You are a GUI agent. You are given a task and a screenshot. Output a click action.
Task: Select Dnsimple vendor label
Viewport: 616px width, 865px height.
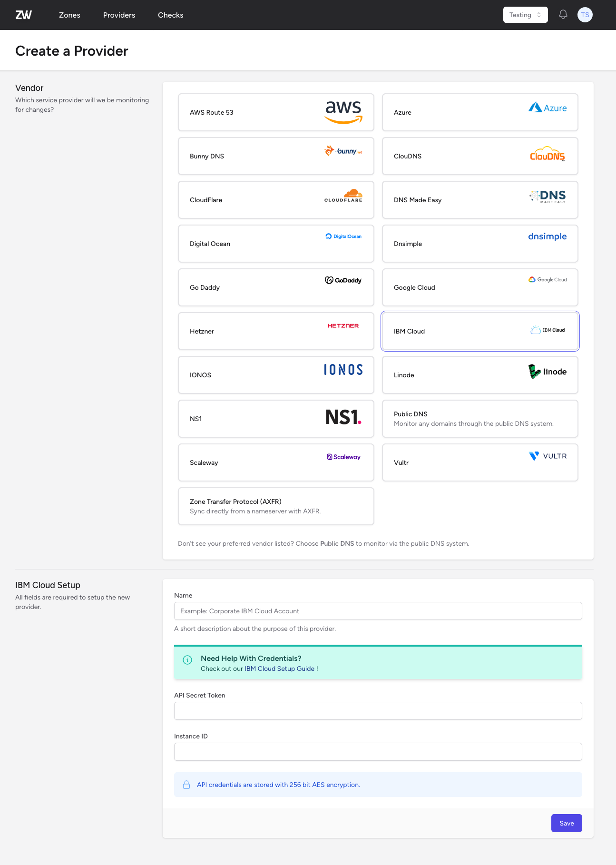[408, 244]
